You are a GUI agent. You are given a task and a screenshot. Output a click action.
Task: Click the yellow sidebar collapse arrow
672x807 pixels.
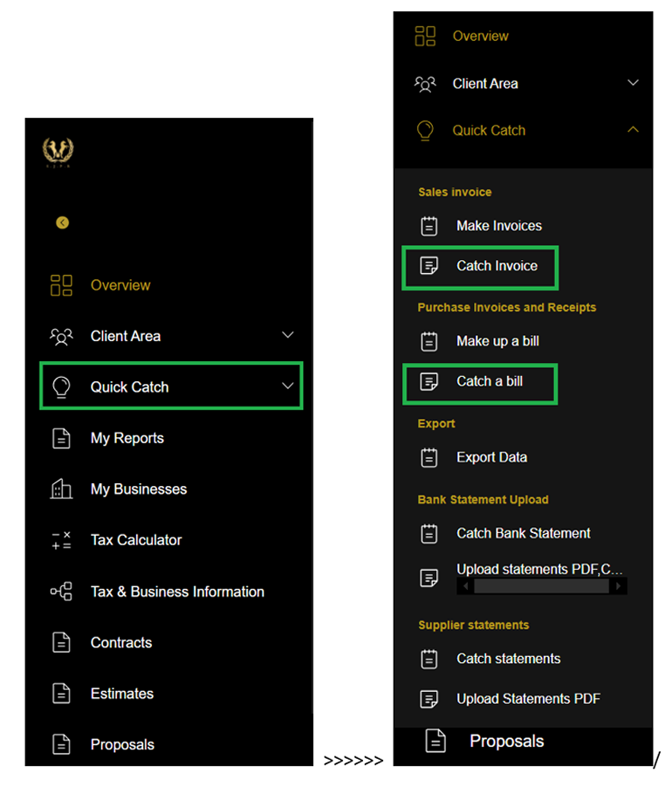point(62,222)
